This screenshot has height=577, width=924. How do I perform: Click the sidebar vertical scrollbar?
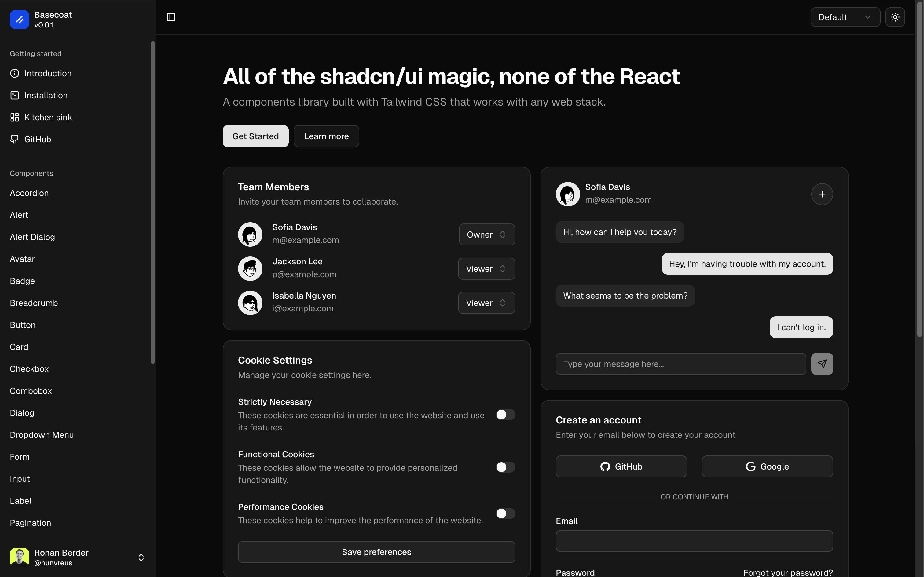tap(153, 202)
